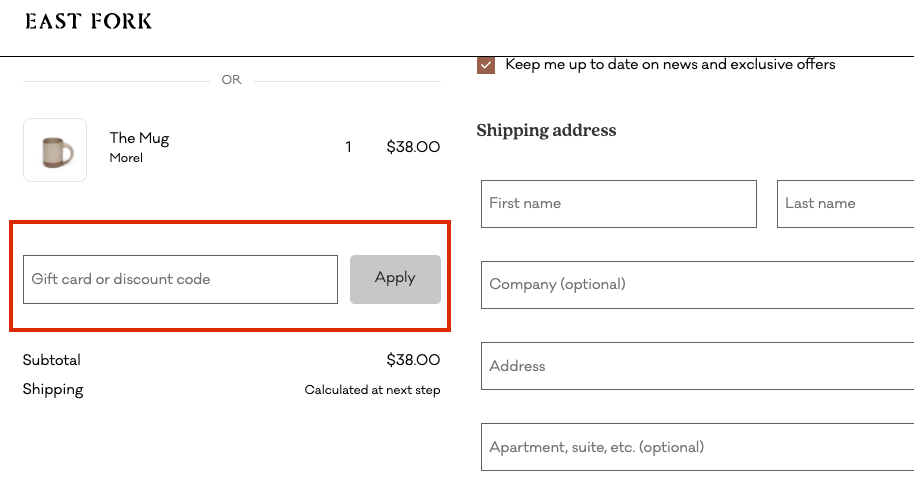Focus the Last name field
The height and width of the screenshot is (502, 914).
[x=845, y=204]
